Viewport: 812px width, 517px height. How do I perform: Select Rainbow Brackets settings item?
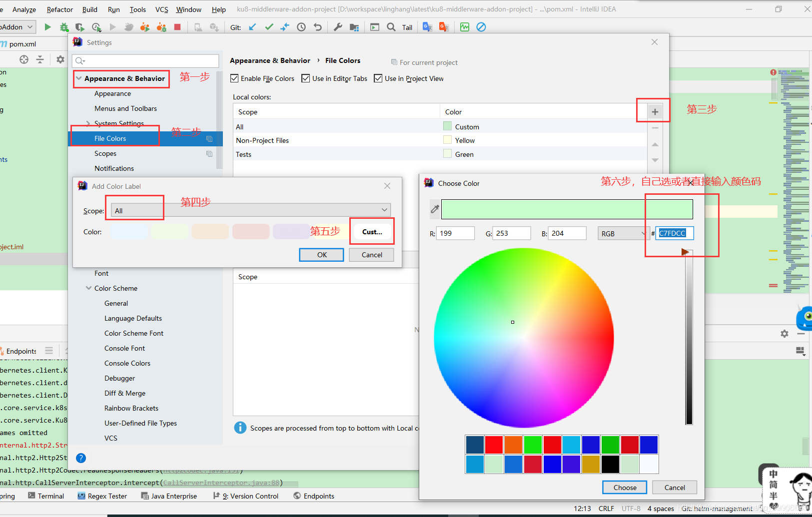click(131, 408)
